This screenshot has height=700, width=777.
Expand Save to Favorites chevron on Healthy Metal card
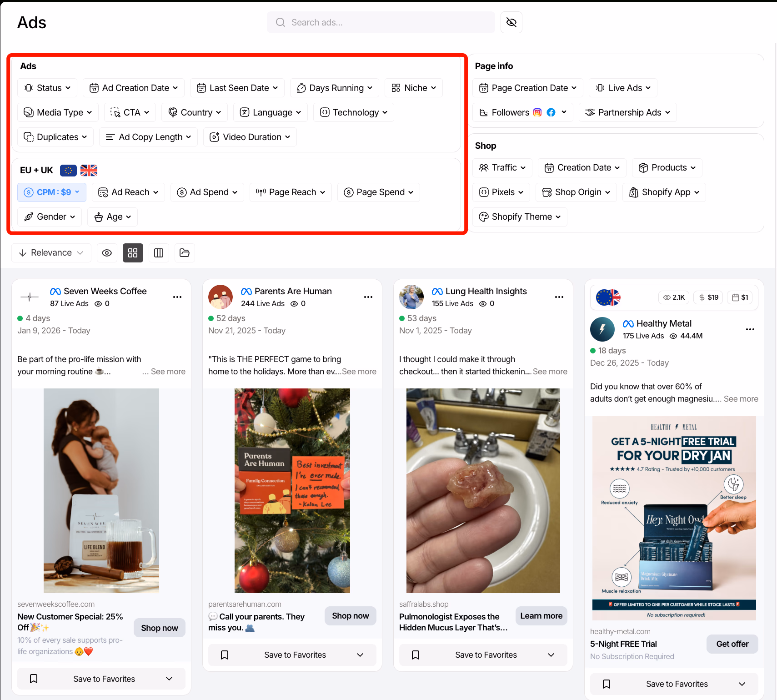[x=742, y=684]
